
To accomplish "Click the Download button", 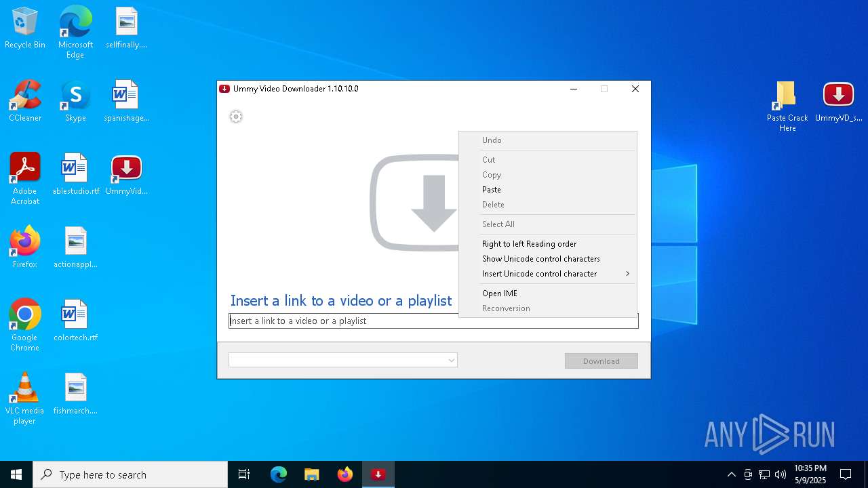I will click(x=601, y=361).
